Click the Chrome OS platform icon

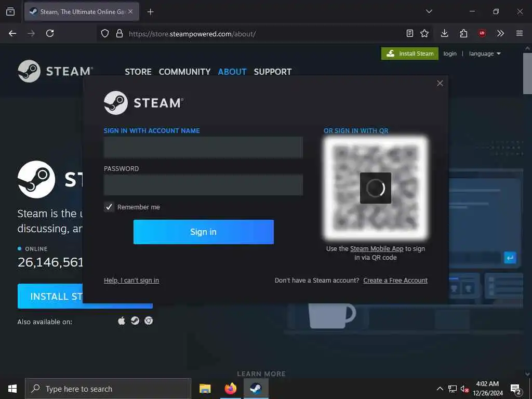pos(149,321)
